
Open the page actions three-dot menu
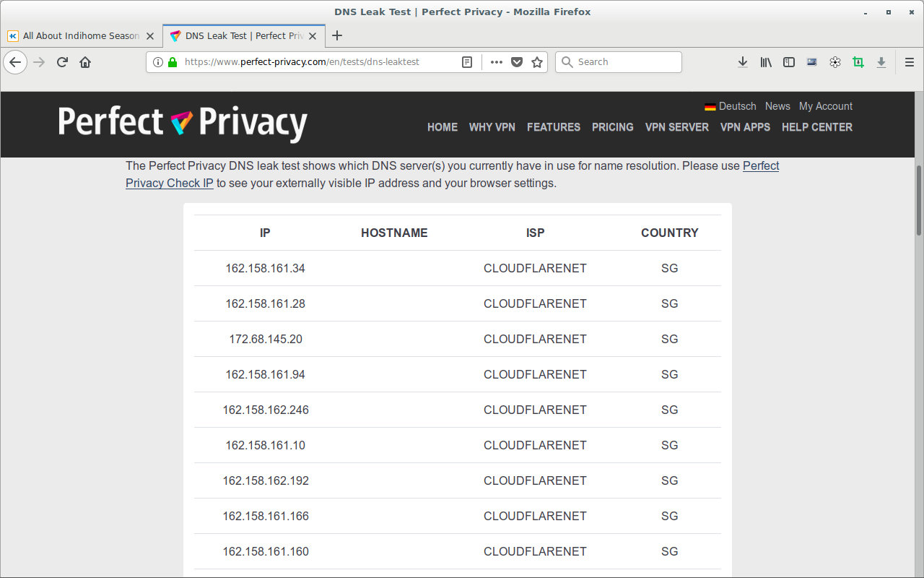click(496, 62)
